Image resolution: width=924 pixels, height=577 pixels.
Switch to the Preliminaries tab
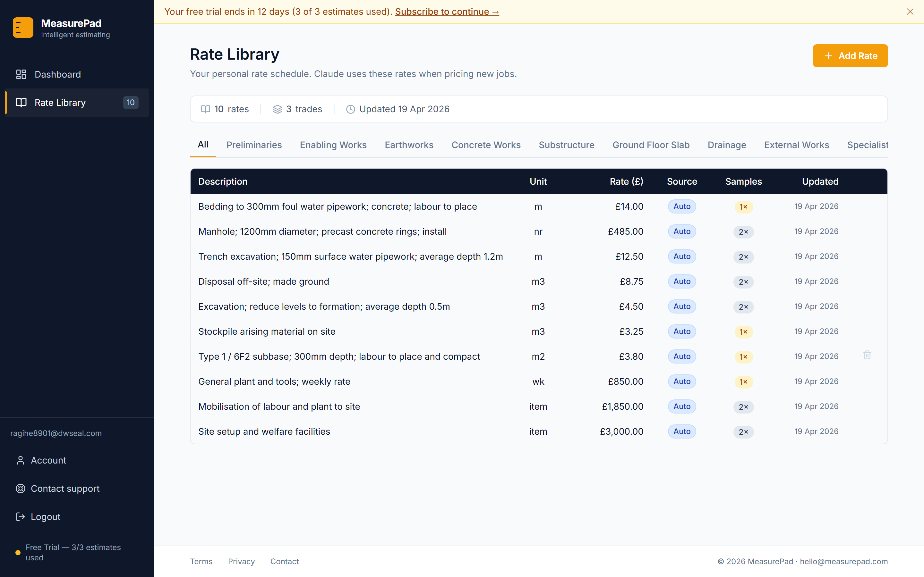coord(254,145)
